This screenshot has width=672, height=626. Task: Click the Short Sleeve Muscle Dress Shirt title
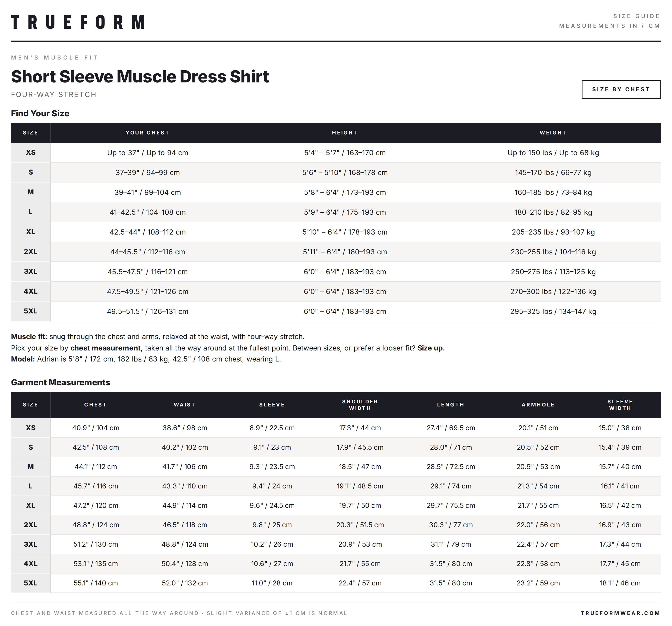click(140, 76)
